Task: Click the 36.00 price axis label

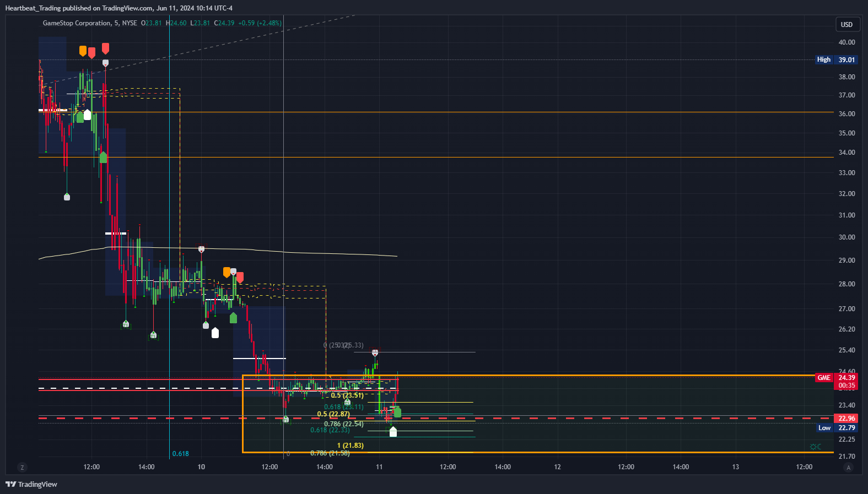Action: (x=847, y=114)
